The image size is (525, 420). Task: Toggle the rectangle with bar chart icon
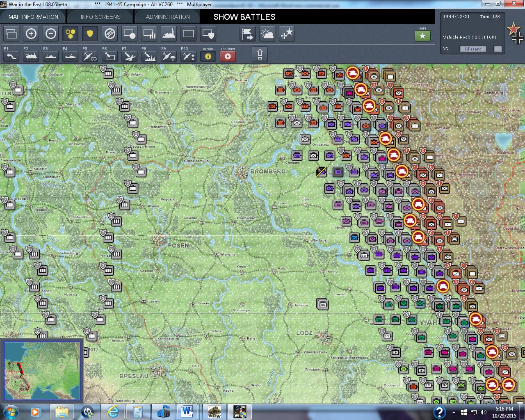149,34
